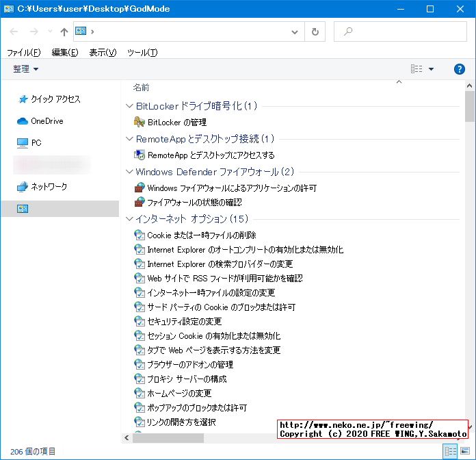The image size is (476, 460).
Task: Click the change view icon
Action: [x=416, y=69]
